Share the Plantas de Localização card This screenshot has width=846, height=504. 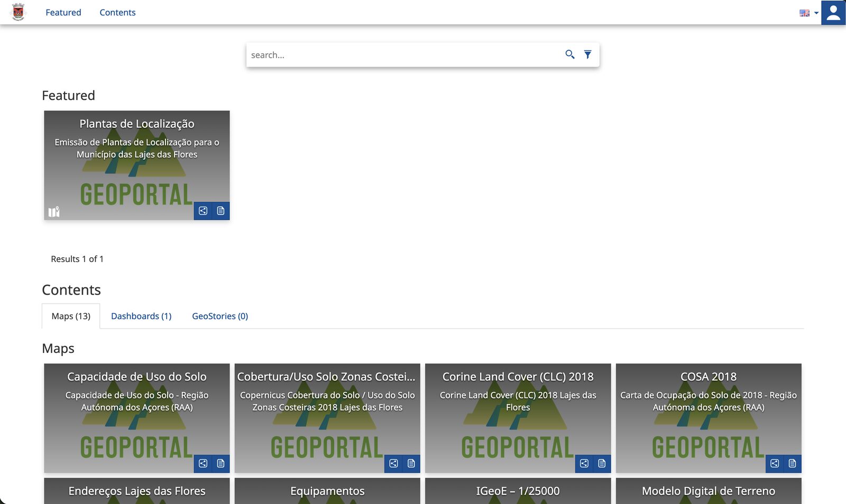(203, 211)
